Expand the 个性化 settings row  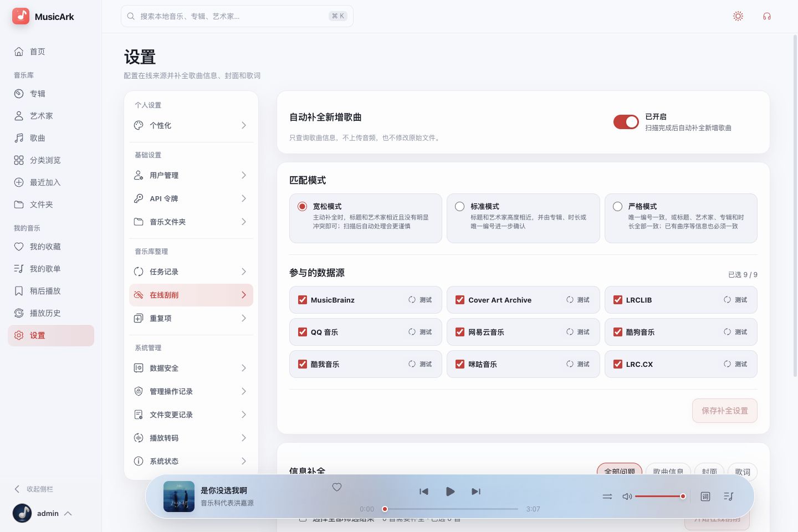click(191, 125)
